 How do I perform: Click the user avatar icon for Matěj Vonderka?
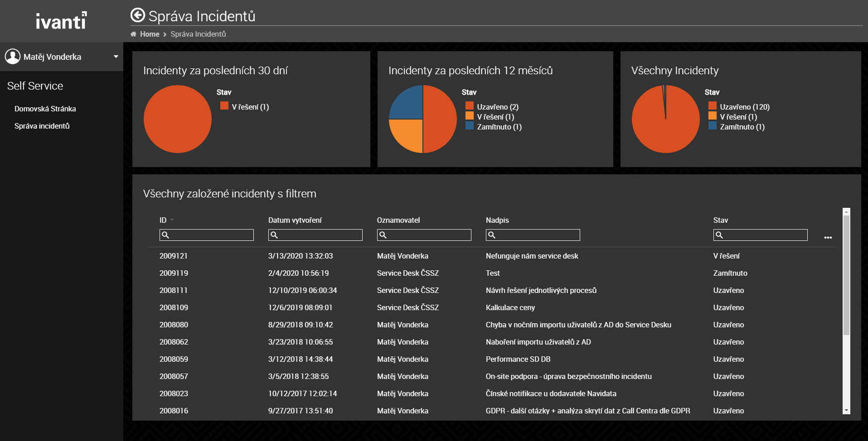point(13,57)
